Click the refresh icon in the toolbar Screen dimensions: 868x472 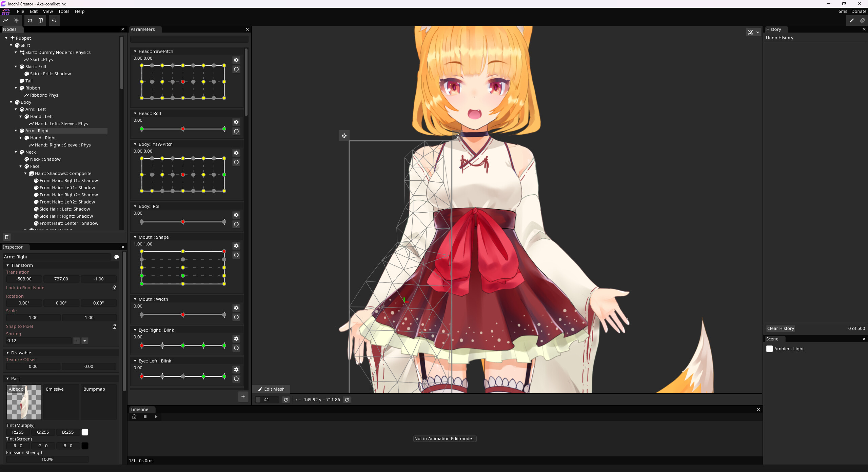click(x=54, y=20)
